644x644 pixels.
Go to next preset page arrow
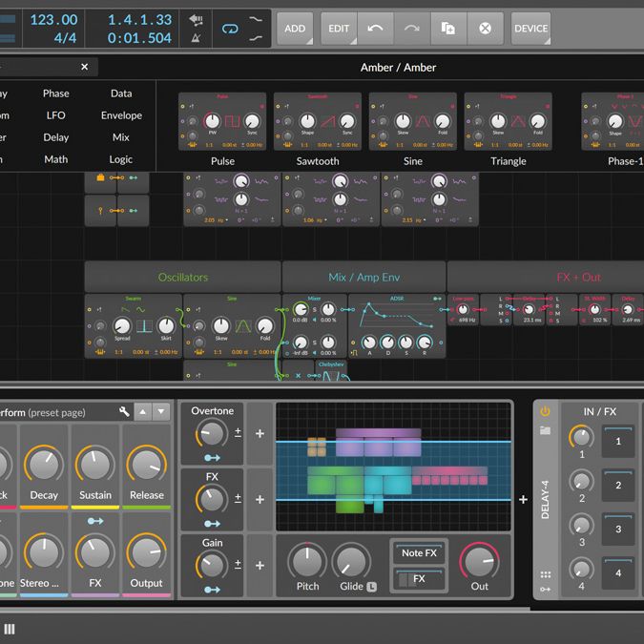tap(161, 411)
